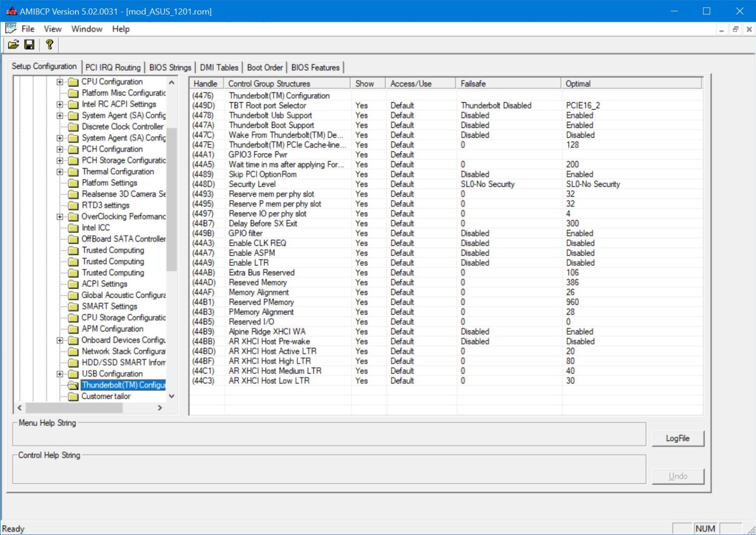Image resolution: width=756 pixels, height=535 pixels.
Task: Select the Thunderbolt Usb Support row
Action: pos(270,115)
